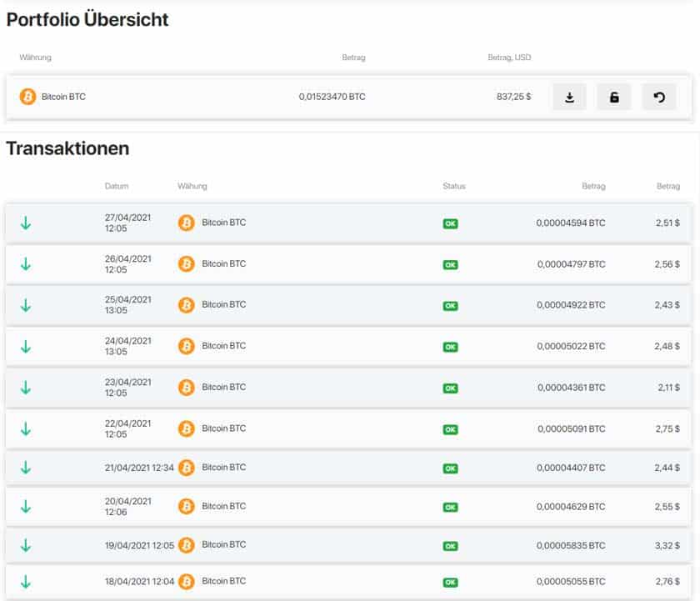The height and width of the screenshot is (601, 700).
Task: Click the green arrow for 20/04/2021 transaction
Action: pos(26,506)
